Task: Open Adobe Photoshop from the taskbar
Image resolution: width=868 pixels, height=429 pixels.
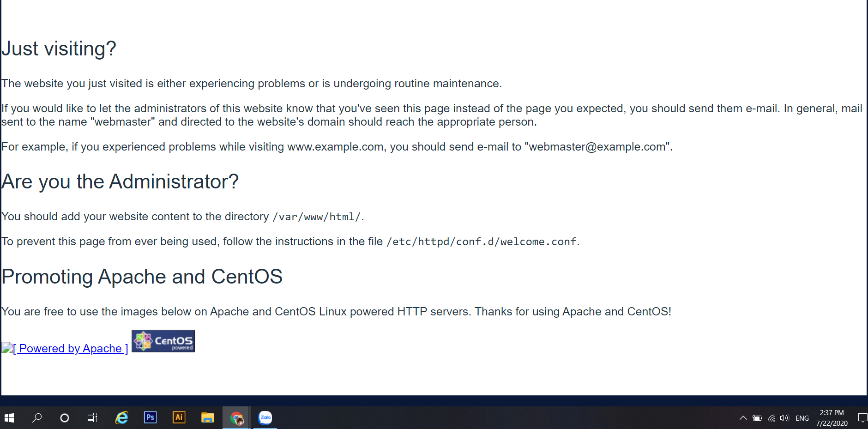Action: [x=150, y=418]
